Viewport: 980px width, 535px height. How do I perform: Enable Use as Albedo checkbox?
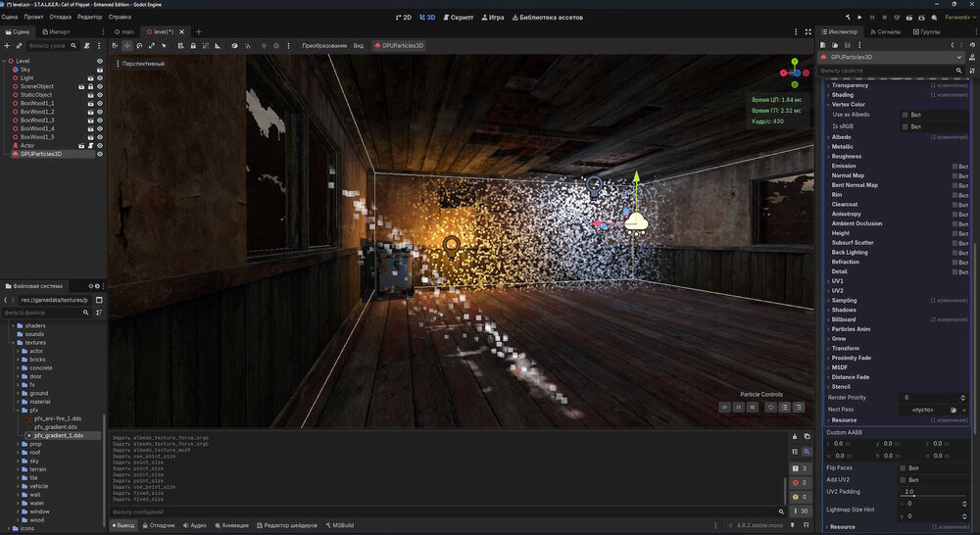[905, 115]
